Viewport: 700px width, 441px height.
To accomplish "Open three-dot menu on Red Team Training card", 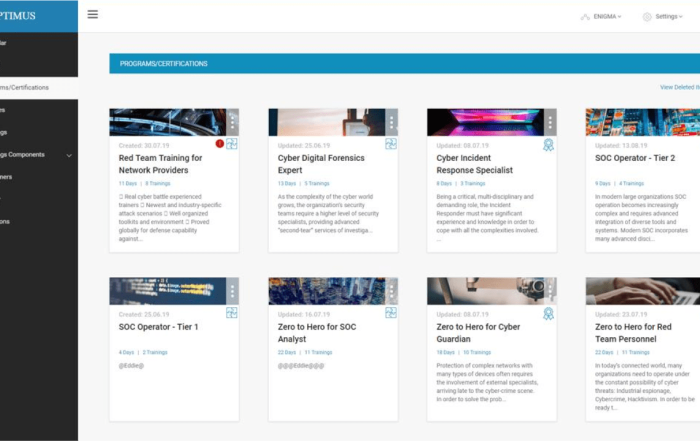I will [232, 122].
